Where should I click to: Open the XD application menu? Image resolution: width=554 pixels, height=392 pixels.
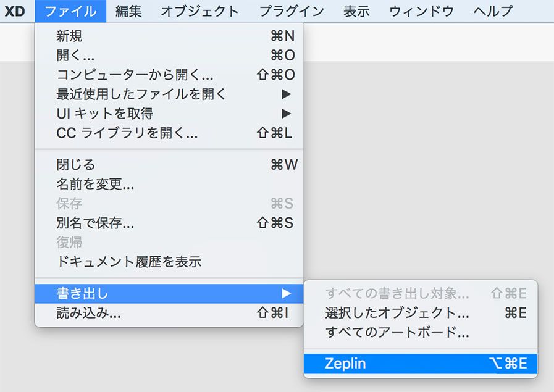click(x=15, y=10)
